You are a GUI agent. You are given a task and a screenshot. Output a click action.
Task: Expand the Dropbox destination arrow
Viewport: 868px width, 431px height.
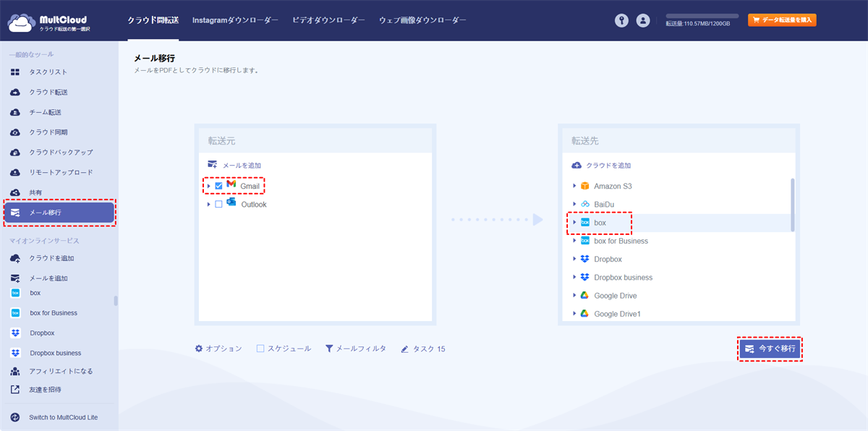[x=574, y=259]
